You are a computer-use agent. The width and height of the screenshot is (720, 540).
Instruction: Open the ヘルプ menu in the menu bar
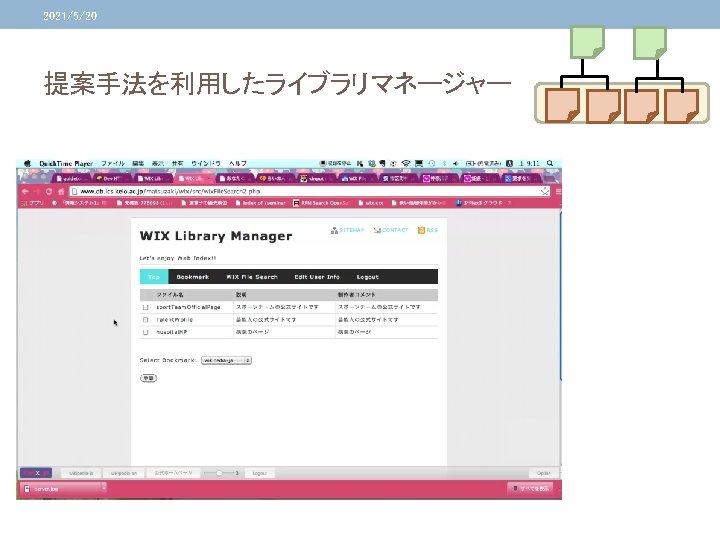click(x=238, y=163)
